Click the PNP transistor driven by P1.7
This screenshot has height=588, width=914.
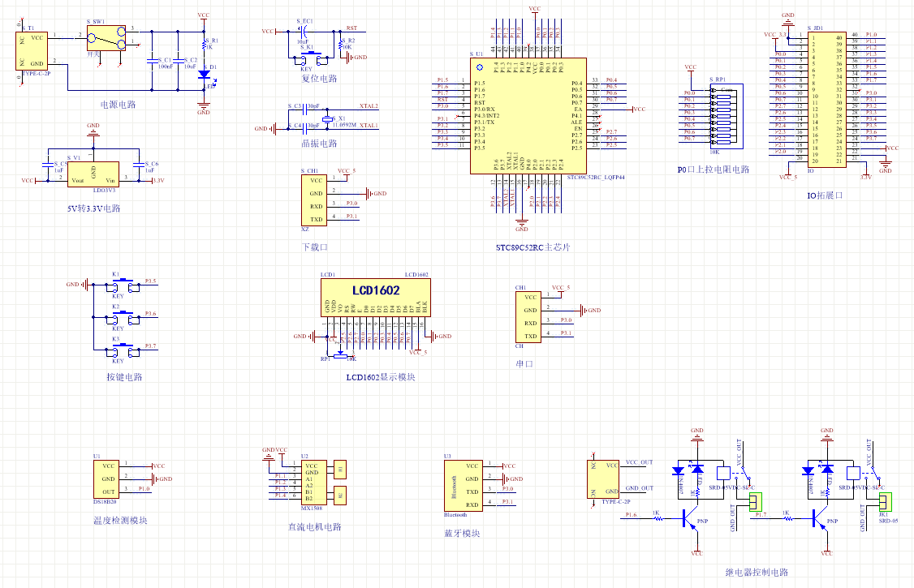point(821,517)
